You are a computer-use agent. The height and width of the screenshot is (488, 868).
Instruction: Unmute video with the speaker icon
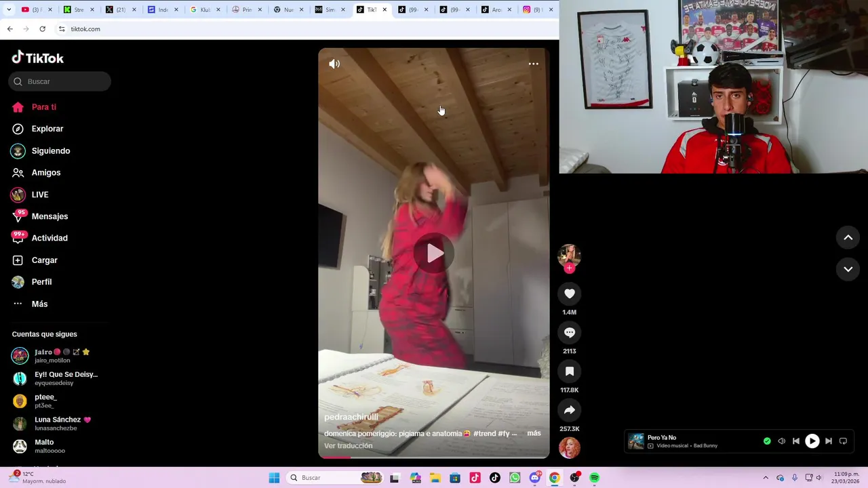(334, 64)
